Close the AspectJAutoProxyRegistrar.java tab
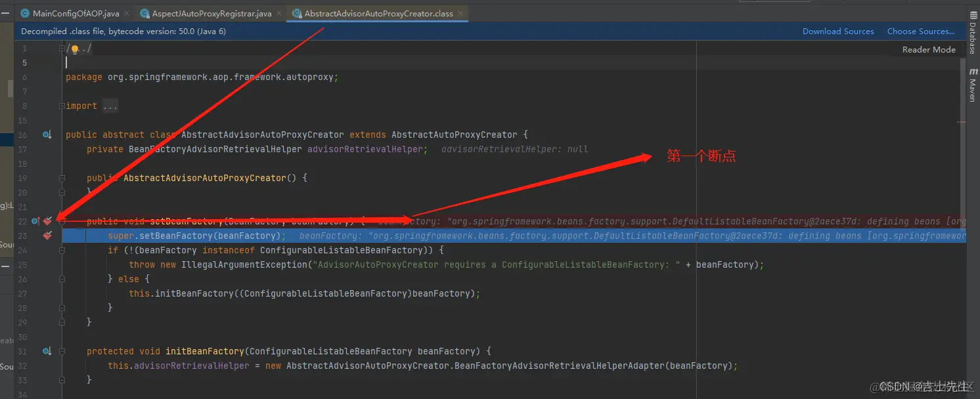Image resolution: width=980 pixels, height=399 pixels. pyautogui.click(x=278, y=13)
